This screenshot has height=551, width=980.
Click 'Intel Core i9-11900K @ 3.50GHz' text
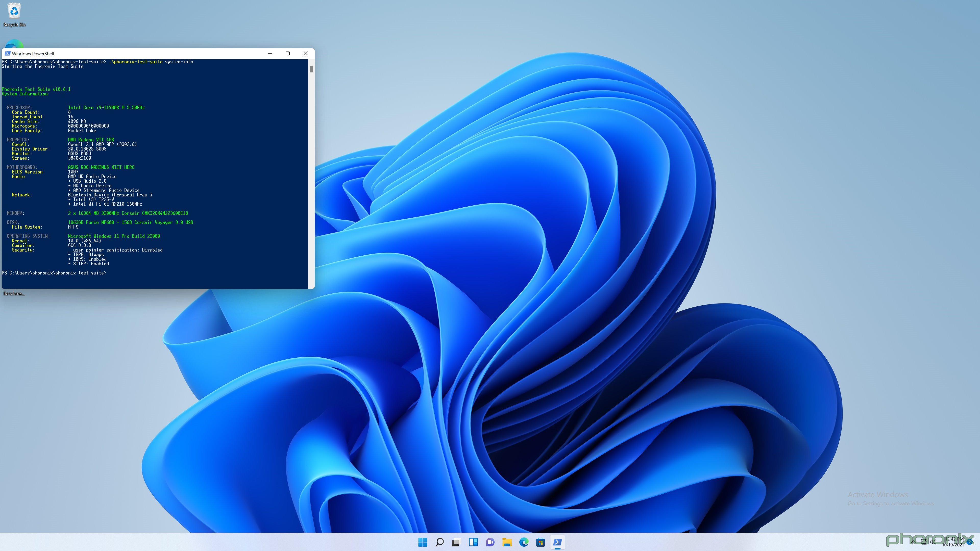click(x=106, y=108)
